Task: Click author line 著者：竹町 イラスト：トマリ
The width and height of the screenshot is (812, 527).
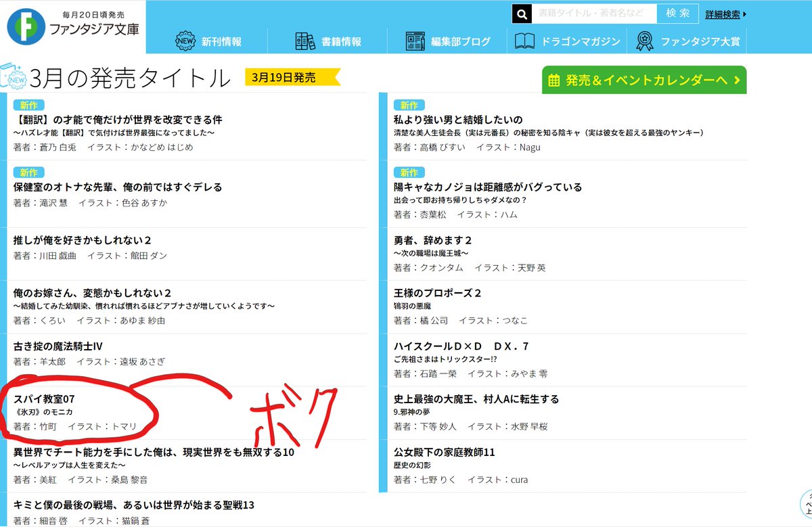Action: coord(76,427)
